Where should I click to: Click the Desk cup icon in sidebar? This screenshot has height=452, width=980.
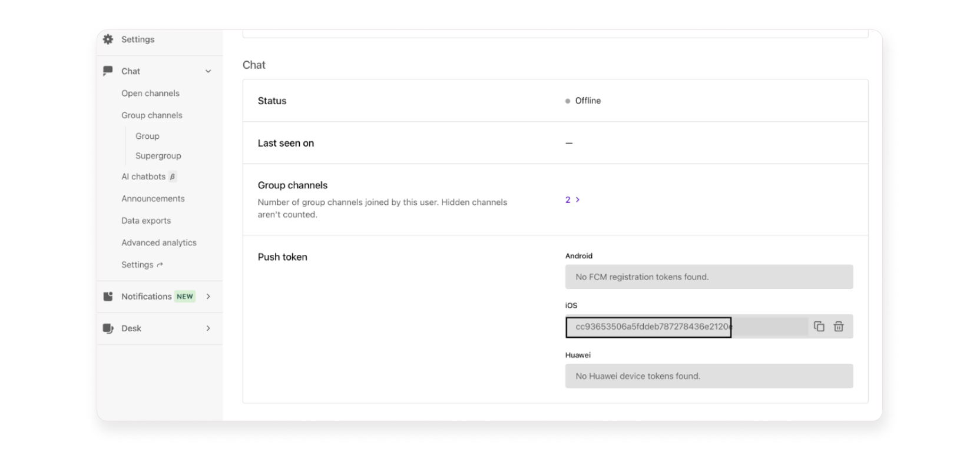108,328
